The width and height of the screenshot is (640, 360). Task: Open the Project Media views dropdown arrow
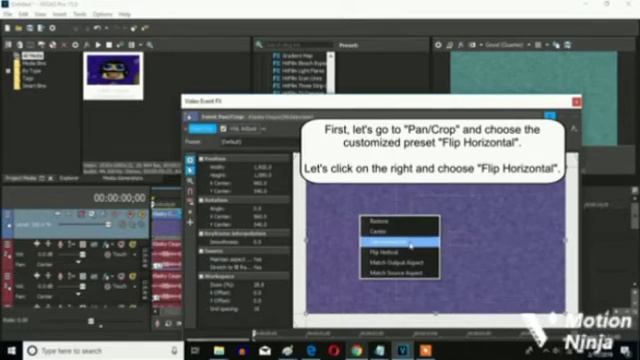point(140,45)
